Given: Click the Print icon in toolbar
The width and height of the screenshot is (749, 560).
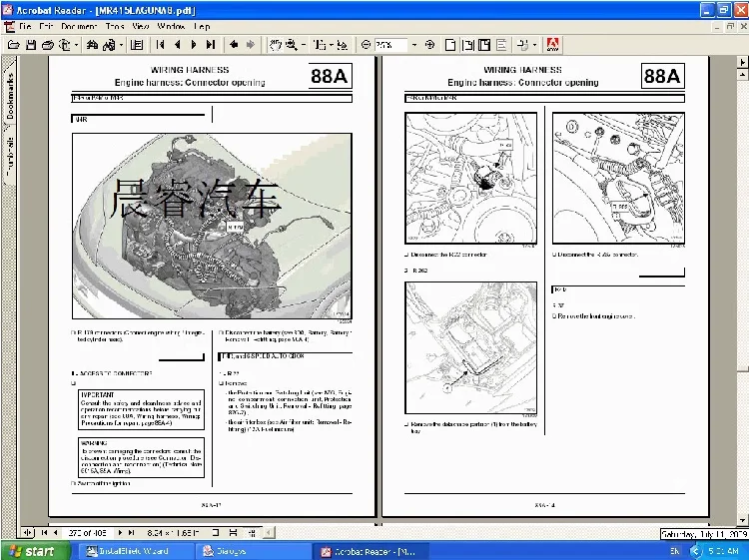Looking at the screenshot, I should pos(46,45).
